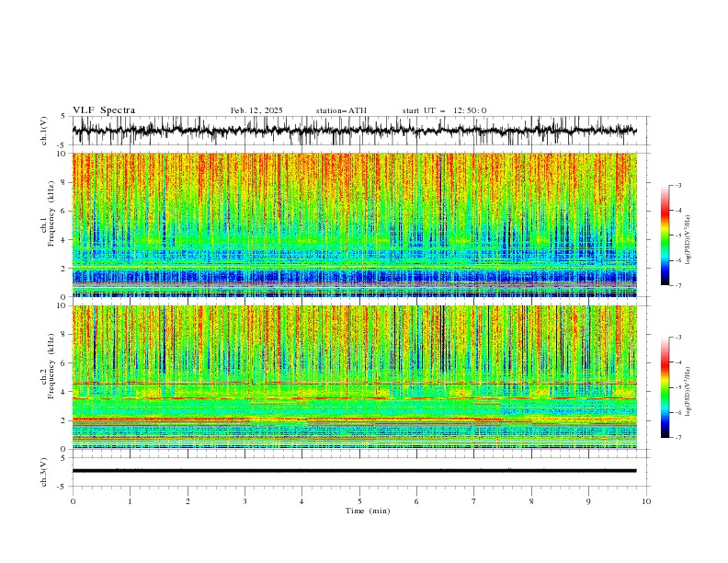
Task: Click the "4" tick on ch.1 frequency axis
Action: coord(63,240)
